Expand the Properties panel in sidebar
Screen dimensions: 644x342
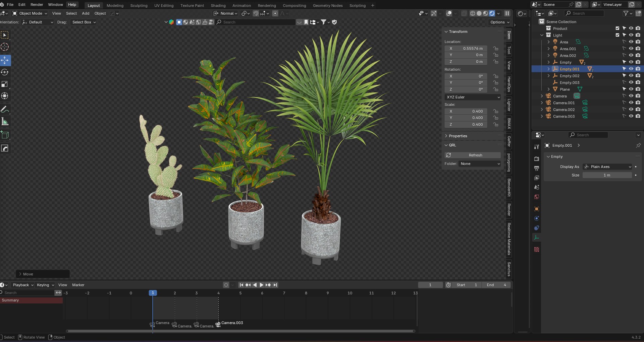coord(458,136)
